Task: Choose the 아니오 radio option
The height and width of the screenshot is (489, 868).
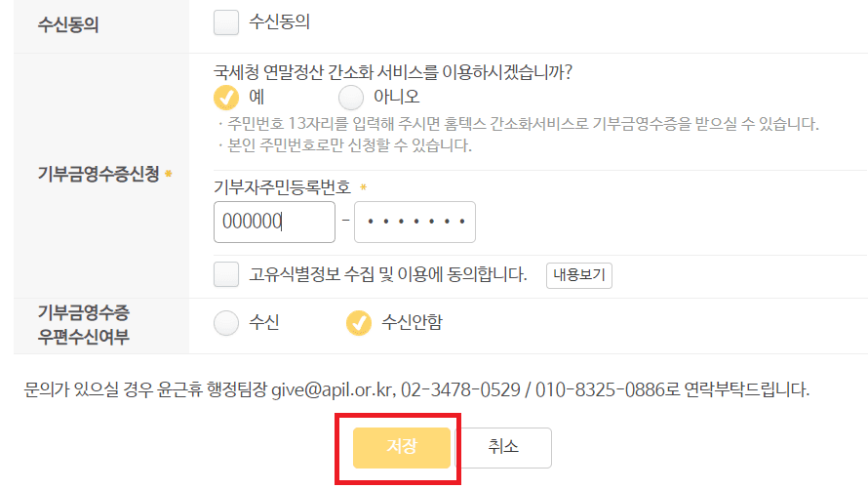Action: point(351,98)
